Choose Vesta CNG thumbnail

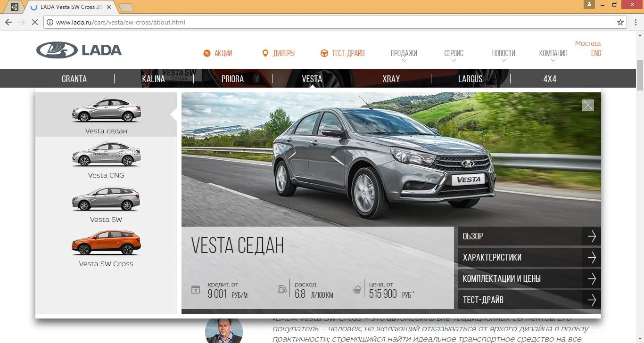(106, 159)
